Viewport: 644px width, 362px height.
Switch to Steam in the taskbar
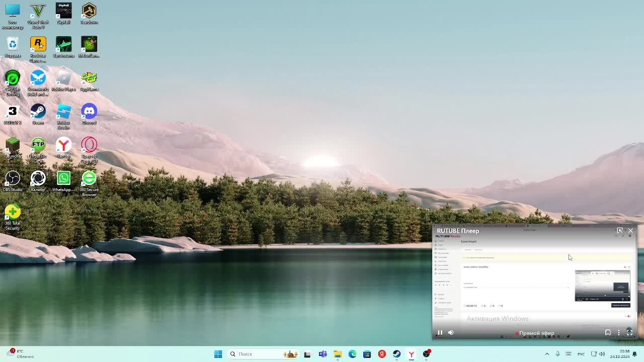pos(396,354)
